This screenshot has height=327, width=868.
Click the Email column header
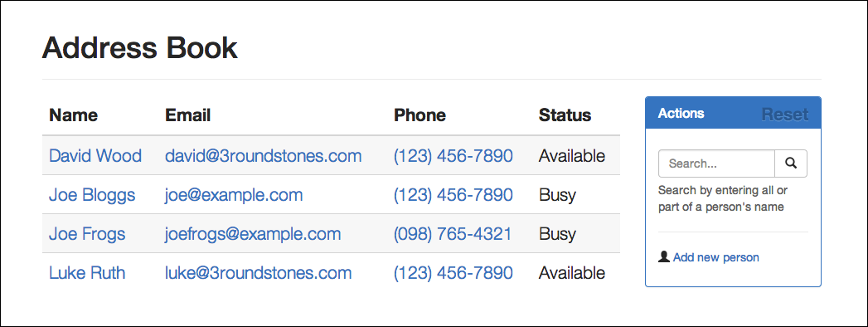click(x=187, y=115)
